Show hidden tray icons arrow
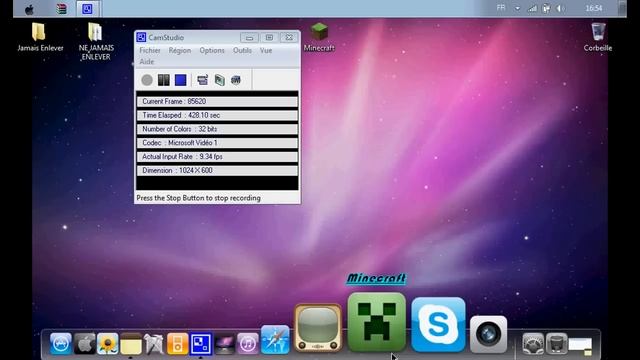 coord(517,9)
